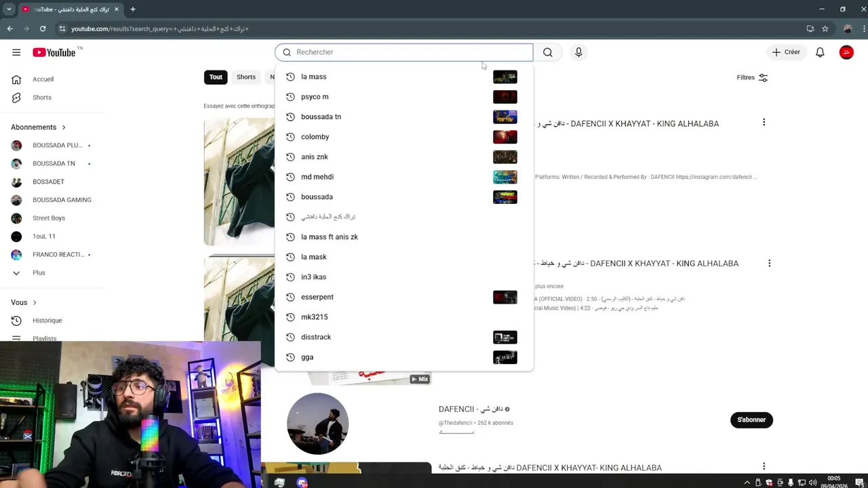Choose suggestion 'psyco m'
This screenshot has height=488, width=868.
pyautogui.click(x=404, y=97)
